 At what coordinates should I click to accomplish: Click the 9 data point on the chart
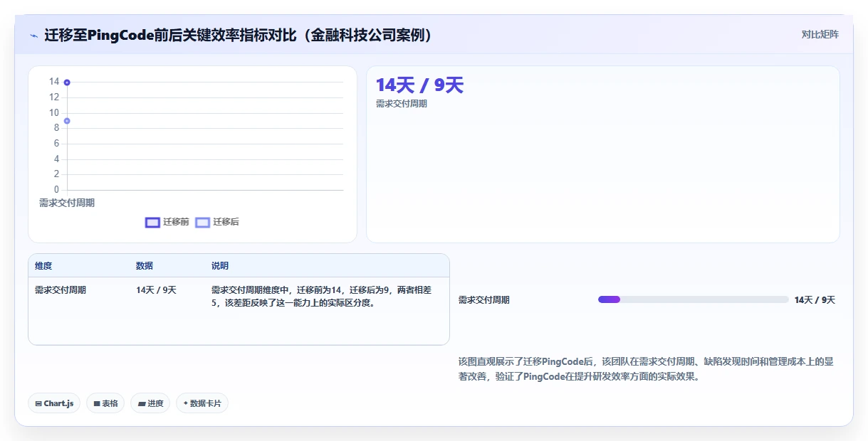[67, 121]
